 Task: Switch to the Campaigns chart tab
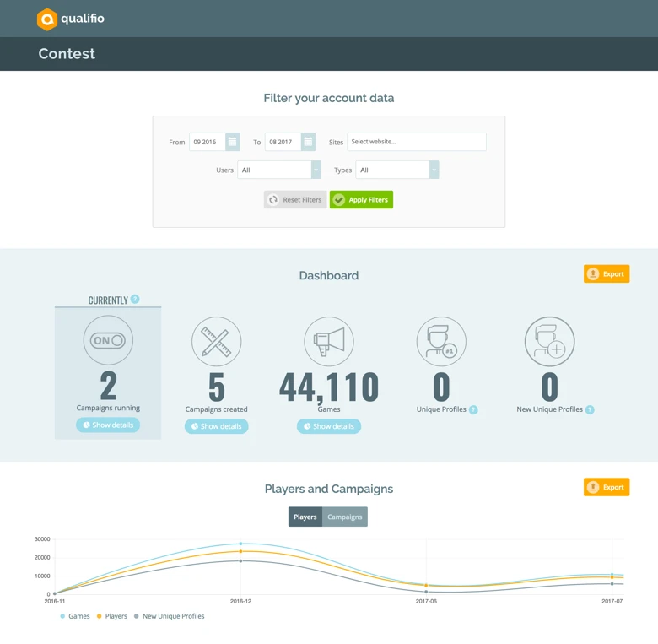[x=345, y=517]
